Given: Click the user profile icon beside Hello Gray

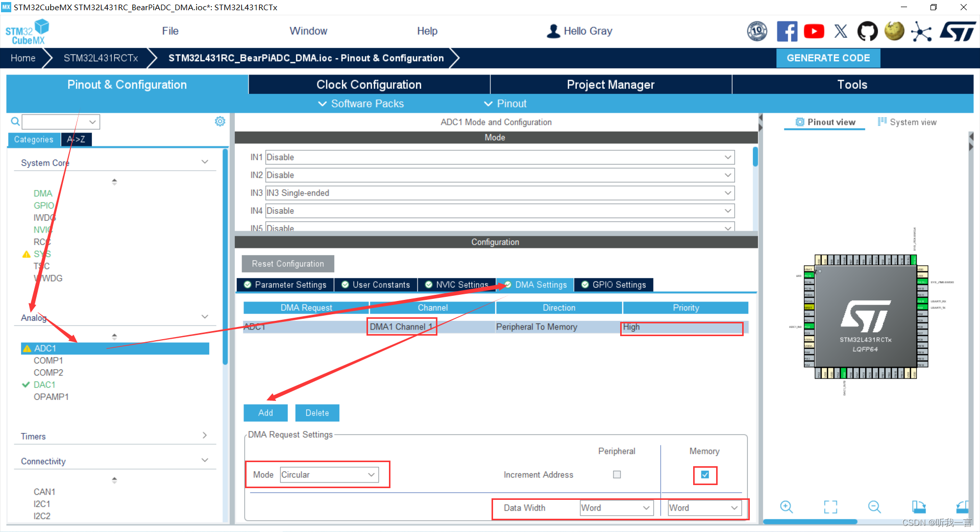Looking at the screenshot, I should pyautogui.click(x=553, y=31).
